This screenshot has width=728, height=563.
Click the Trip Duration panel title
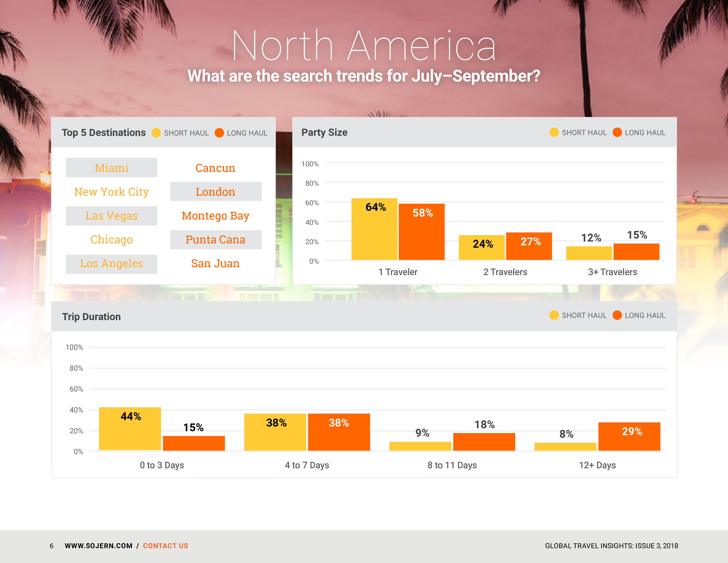[x=91, y=317]
